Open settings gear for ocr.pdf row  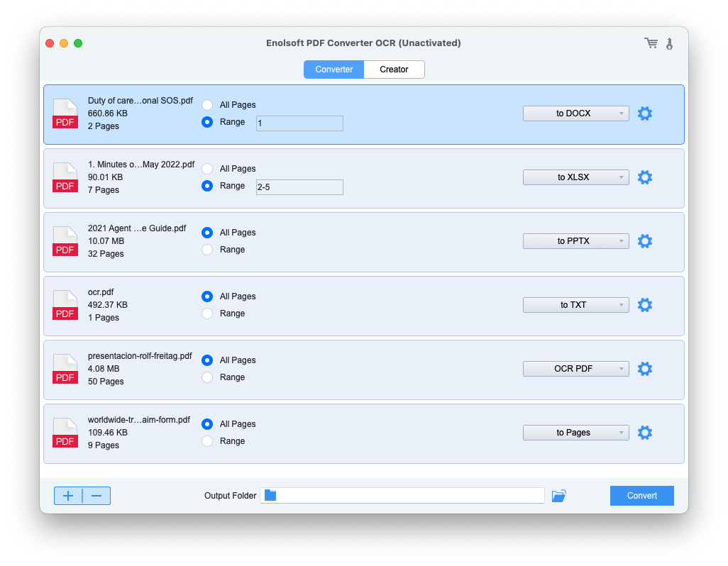(644, 305)
